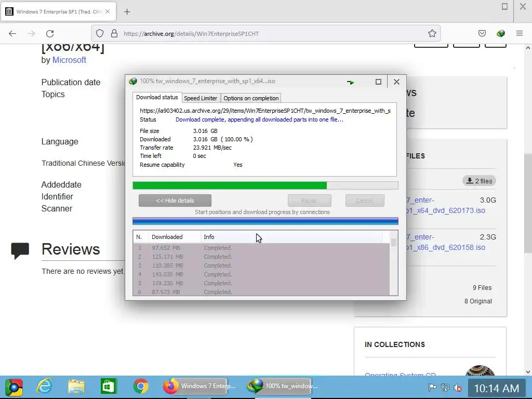Click the Reviews heading
Viewport: 532px width, 399px height.
point(71,249)
